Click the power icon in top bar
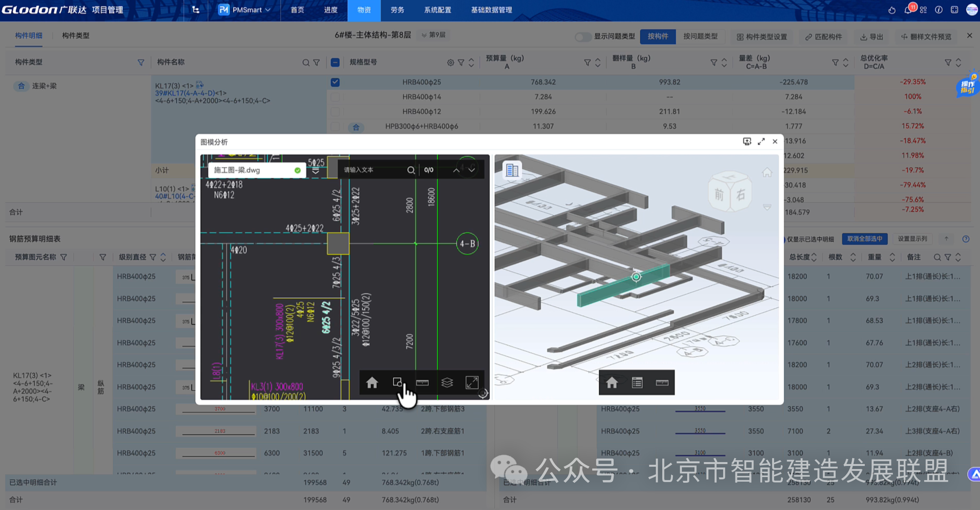The height and width of the screenshot is (510, 980). [x=892, y=10]
